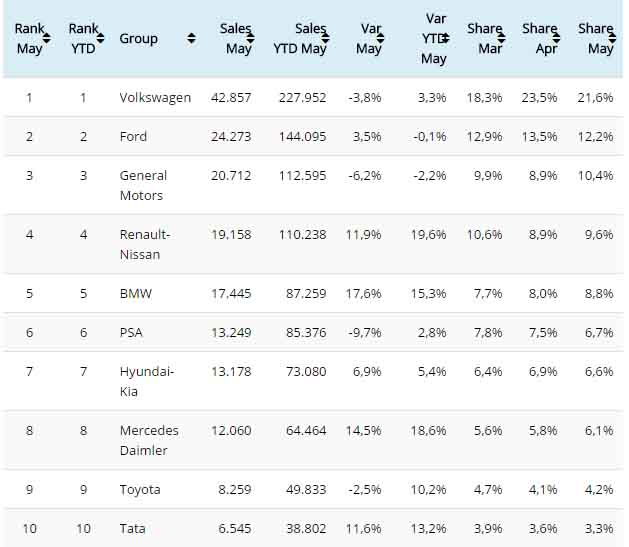
Task: Select the Volkswagen group cell
Action: point(155,97)
